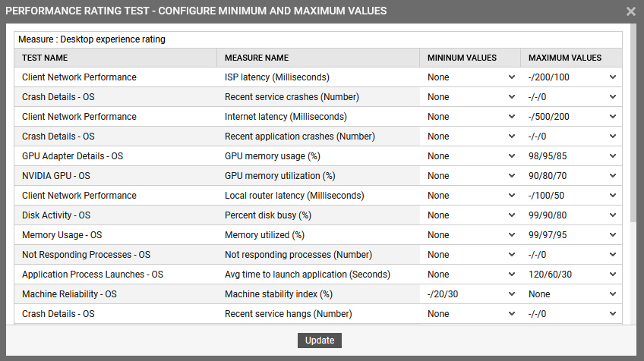Viewport: 644px width, 361px height.
Task: Click the Update button
Action: pos(320,341)
